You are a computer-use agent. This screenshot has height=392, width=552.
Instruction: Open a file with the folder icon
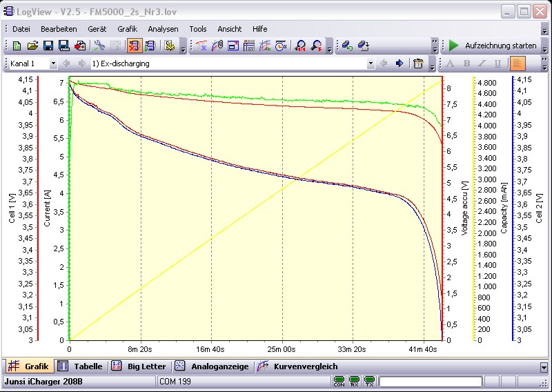(32, 46)
